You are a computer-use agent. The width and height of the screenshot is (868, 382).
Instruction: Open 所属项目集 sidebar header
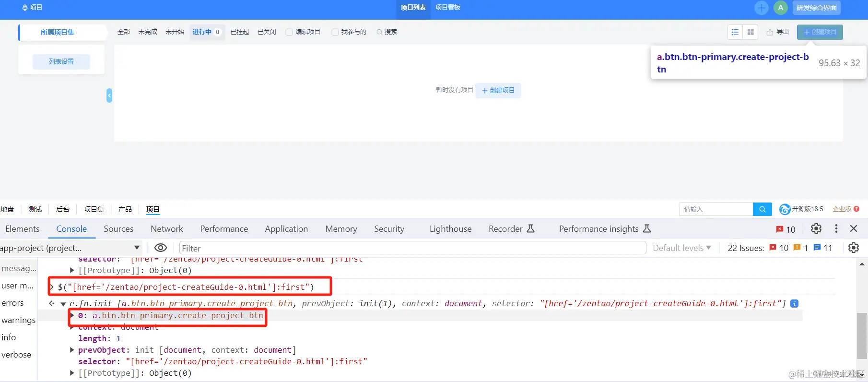[58, 32]
